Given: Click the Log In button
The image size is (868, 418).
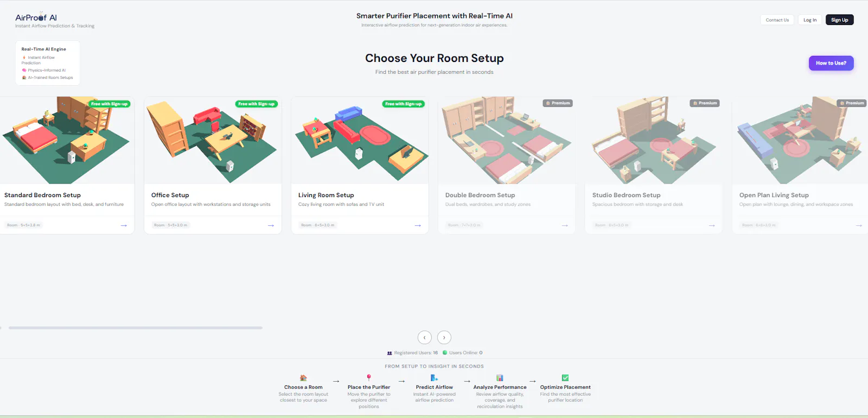Looking at the screenshot, I should coord(810,20).
